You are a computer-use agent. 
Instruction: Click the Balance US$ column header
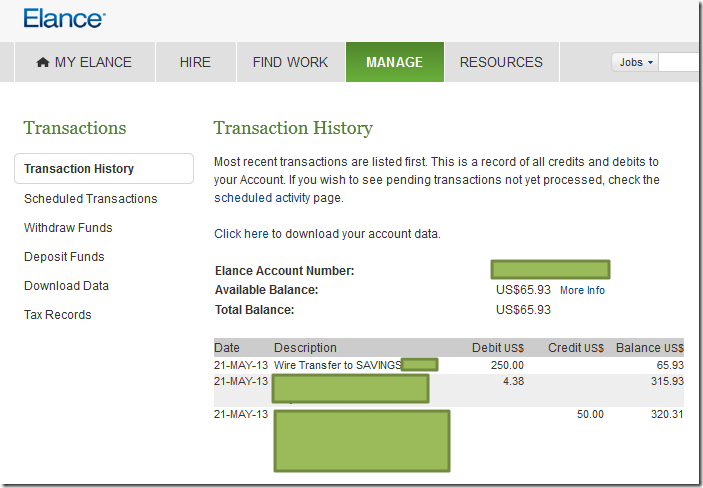pos(650,348)
